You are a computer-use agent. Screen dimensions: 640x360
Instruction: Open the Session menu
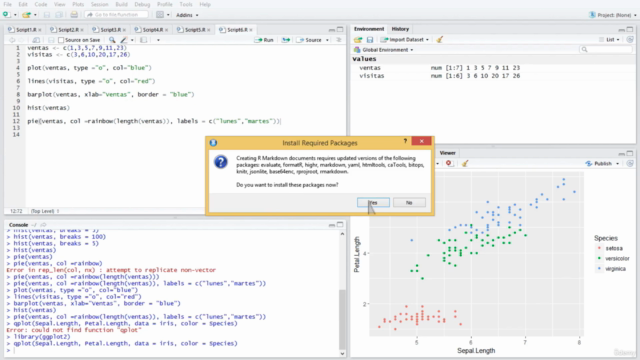click(x=99, y=4)
